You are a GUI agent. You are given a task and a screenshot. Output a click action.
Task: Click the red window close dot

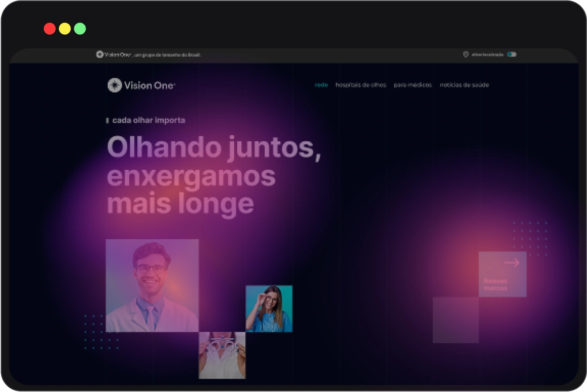[x=50, y=29]
